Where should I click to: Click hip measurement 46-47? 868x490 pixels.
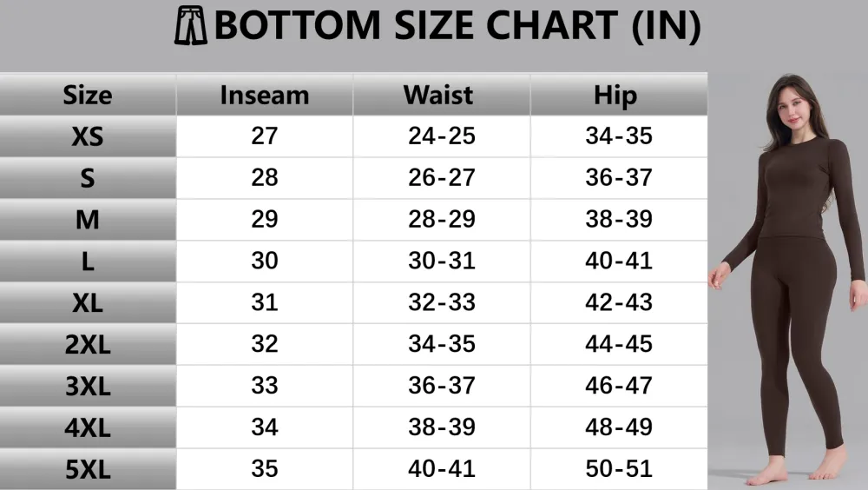click(619, 386)
